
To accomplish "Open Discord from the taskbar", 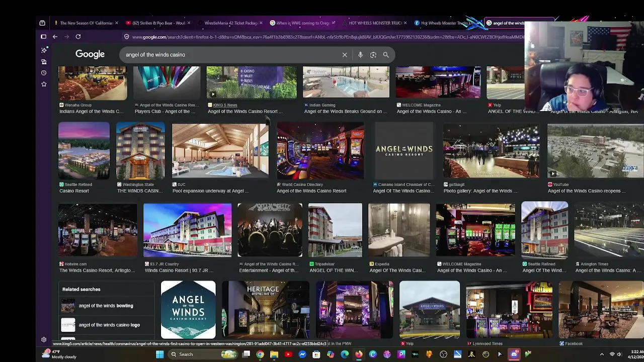I will [514, 354].
